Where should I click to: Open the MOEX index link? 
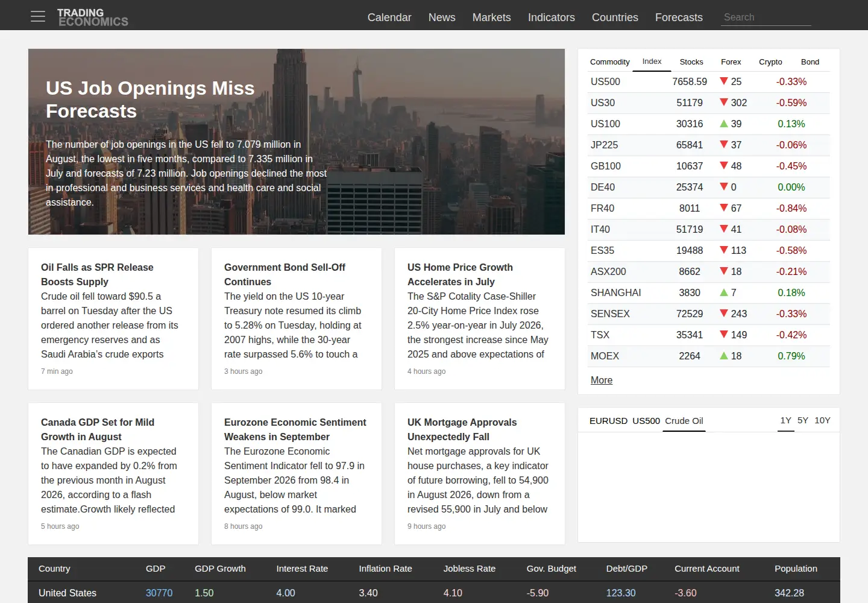click(605, 356)
